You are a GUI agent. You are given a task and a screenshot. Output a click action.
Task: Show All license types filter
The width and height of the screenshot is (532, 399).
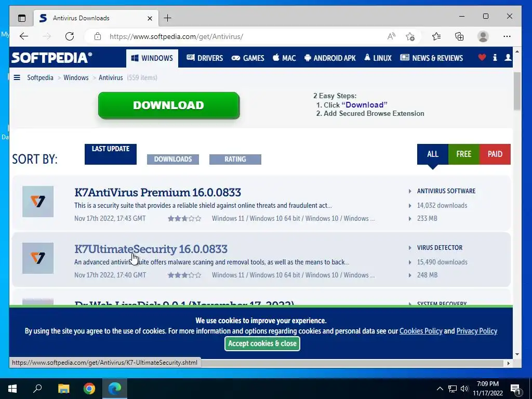pos(433,154)
